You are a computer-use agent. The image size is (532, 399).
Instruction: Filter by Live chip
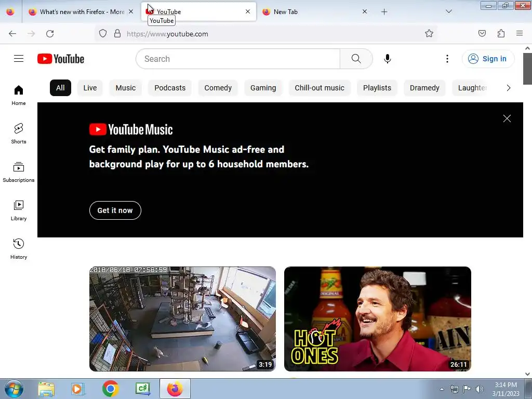click(90, 88)
